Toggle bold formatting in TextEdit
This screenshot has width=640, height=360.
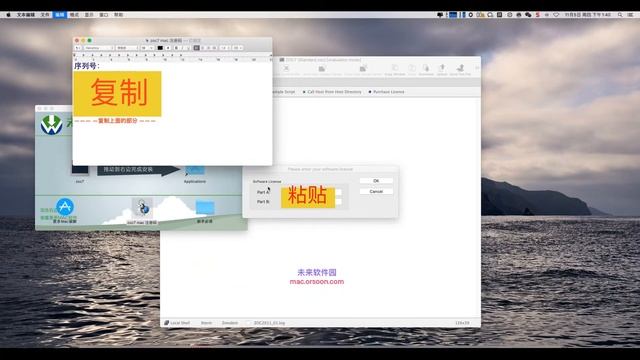[176, 48]
